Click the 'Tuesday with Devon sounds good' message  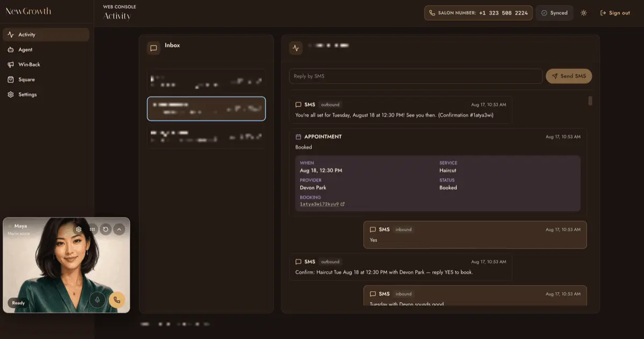click(407, 305)
